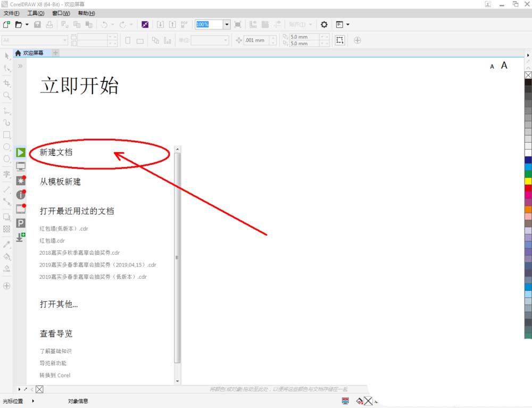Open the Workspace monitor sidebar icon
This screenshot has width=532, height=408.
pyautogui.click(x=21, y=166)
